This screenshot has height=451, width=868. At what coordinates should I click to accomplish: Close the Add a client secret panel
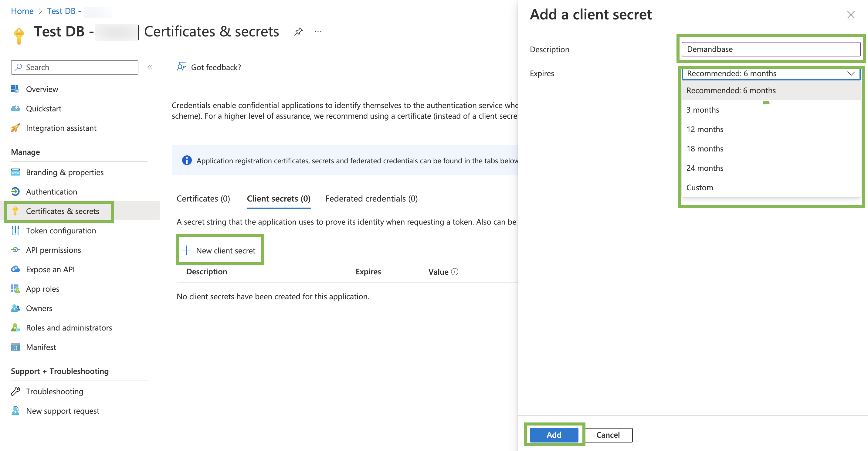coord(851,15)
